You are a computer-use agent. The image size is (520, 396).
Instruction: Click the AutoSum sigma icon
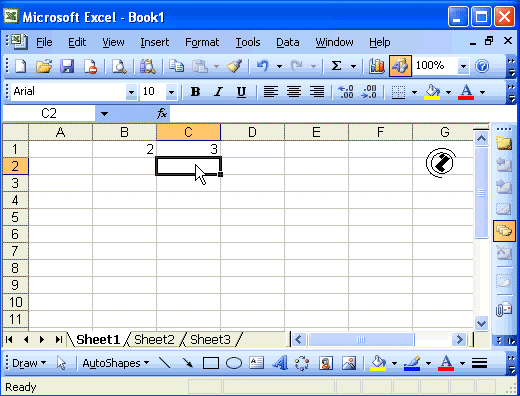pyautogui.click(x=337, y=66)
